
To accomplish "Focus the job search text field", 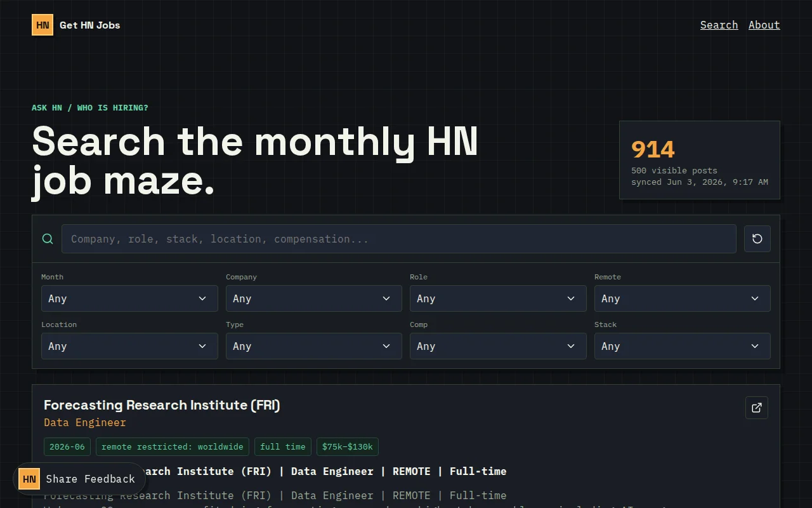I will click(x=399, y=239).
